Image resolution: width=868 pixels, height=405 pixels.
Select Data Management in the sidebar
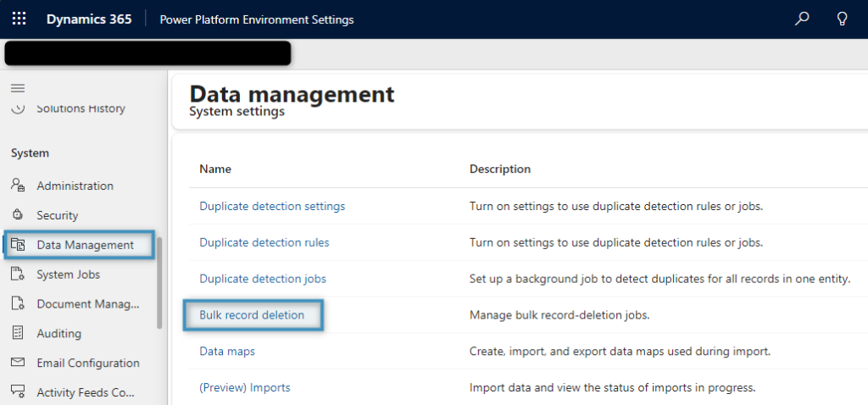[x=86, y=245]
